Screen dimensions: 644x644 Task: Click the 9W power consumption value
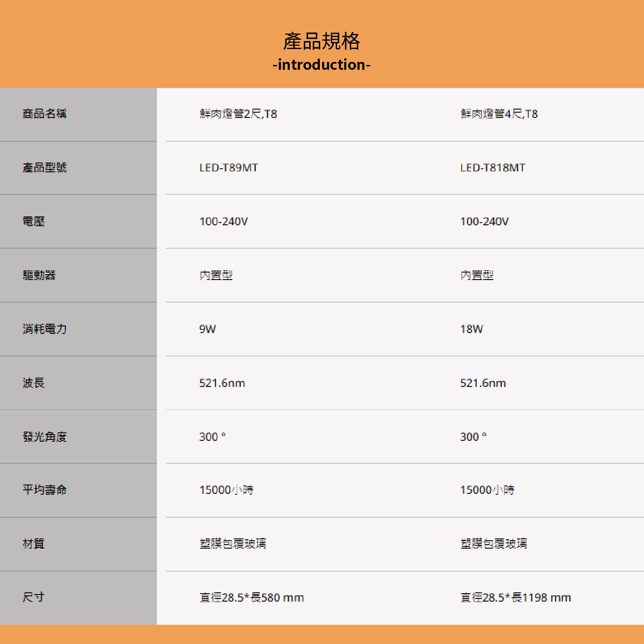click(x=208, y=329)
